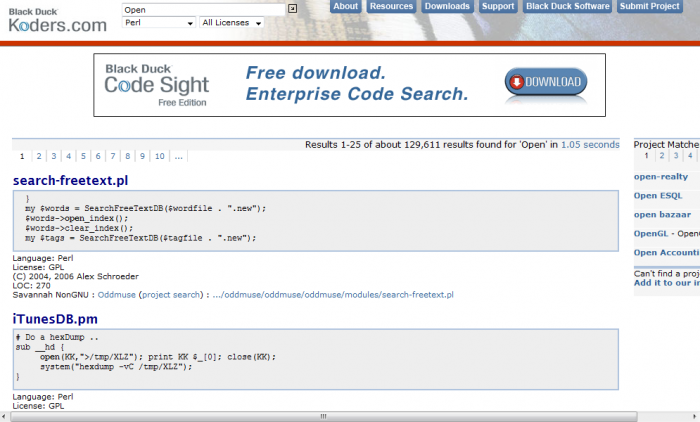Click the 'LOC: 270' text

click(31, 285)
